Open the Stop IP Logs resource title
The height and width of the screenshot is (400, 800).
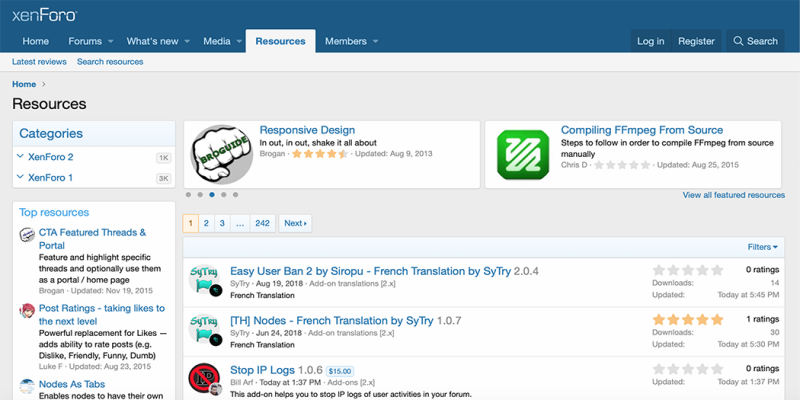point(262,370)
